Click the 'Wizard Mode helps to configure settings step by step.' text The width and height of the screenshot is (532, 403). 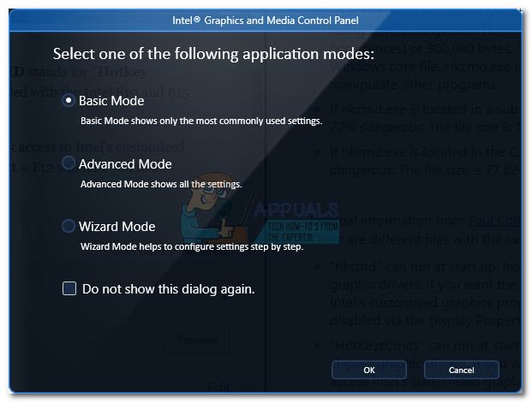[192, 246]
